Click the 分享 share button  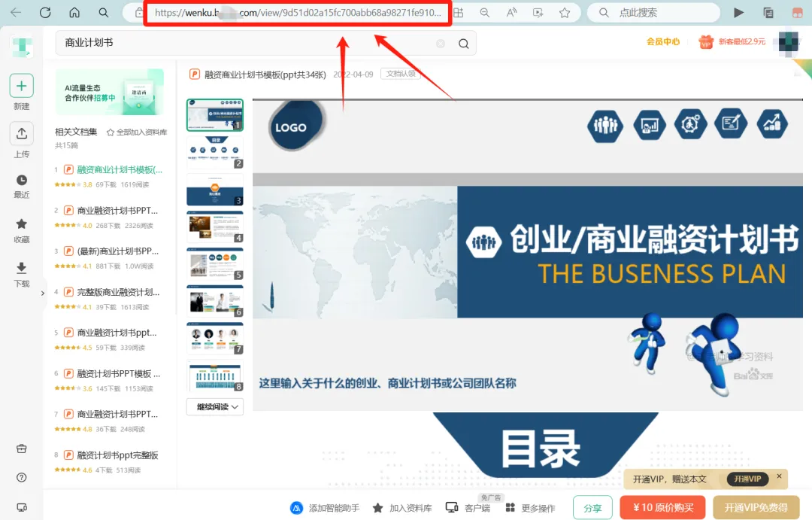pos(592,508)
